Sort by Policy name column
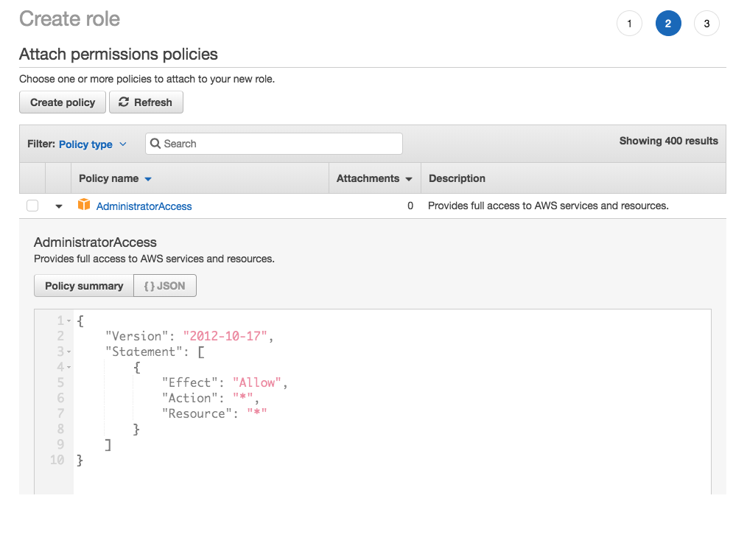Viewport: 747px width, 560px height. (115, 178)
